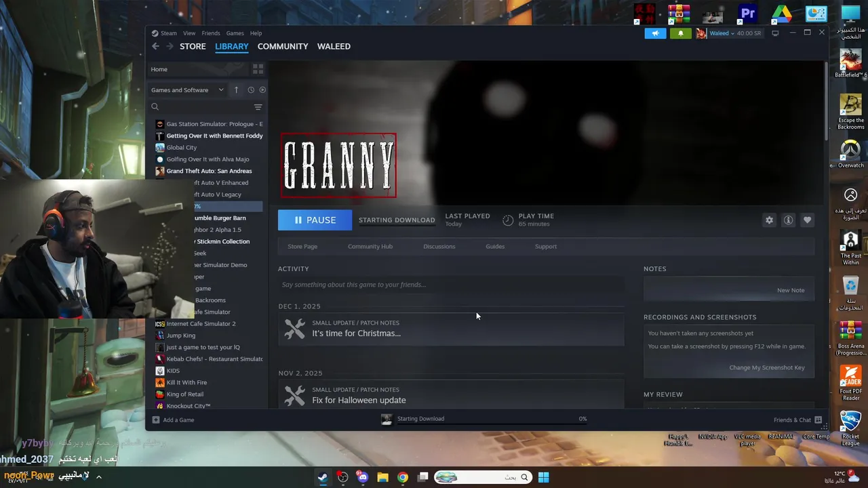Viewport: 868px width, 488px height.
Task: Toggle sort direction arrow in library sidebar
Action: pyautogui.click(x=236, y=89)
